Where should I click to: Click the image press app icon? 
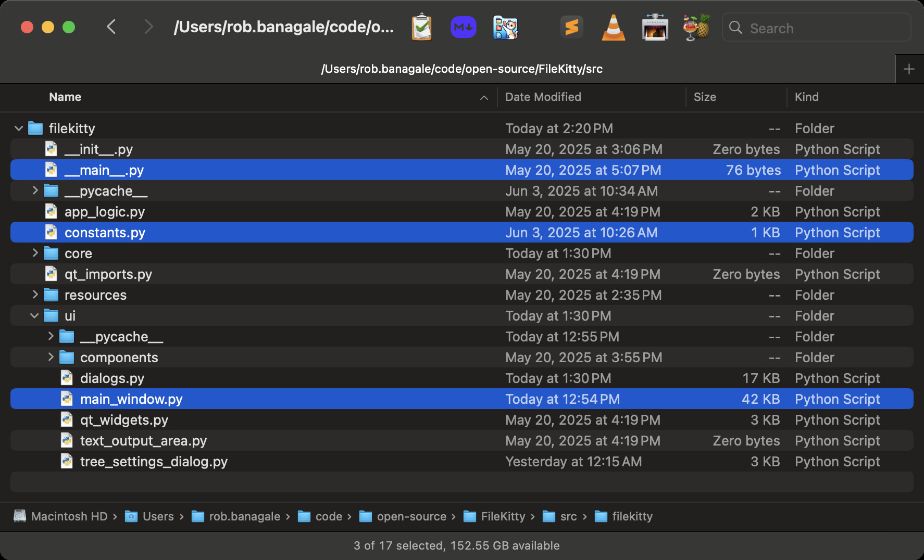click(655, 28)
